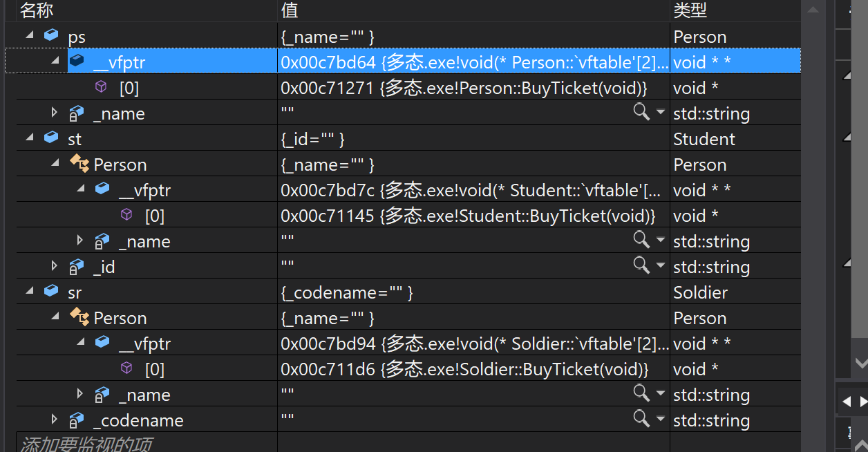The image size is (868, 452).
Task: Expand the _codename node
Action: point(55,420)
